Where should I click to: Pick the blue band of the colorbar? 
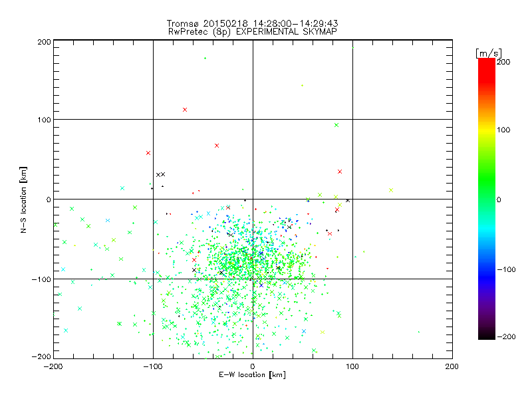[487, 277]
